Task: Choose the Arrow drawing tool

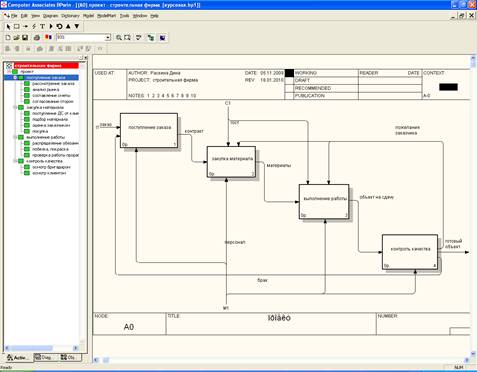Action: (25, 26)
